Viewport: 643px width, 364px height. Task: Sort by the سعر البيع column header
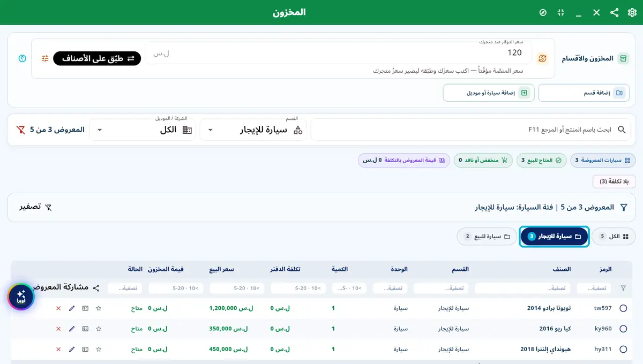coord(221,269)
